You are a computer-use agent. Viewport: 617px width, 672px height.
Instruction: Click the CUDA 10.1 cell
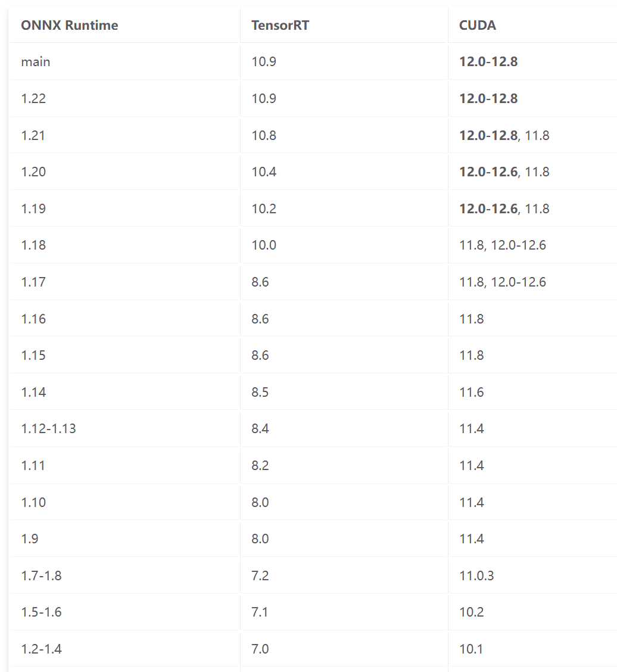471,649
